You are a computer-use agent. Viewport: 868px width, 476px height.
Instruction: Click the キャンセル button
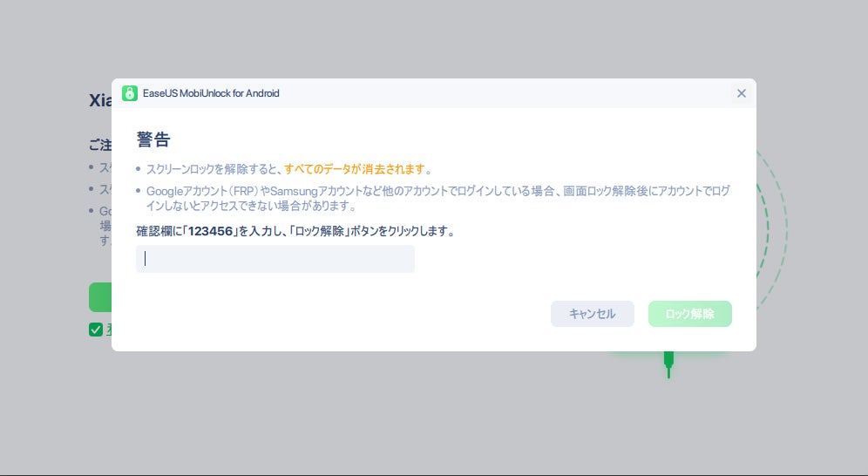593,314
